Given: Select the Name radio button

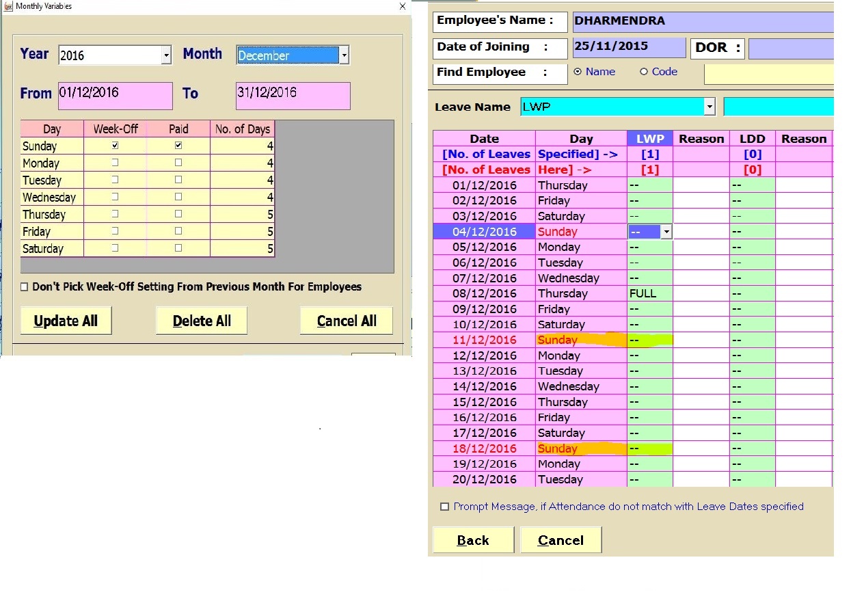Looking at the screenshot, I should [x=578, y=72].
